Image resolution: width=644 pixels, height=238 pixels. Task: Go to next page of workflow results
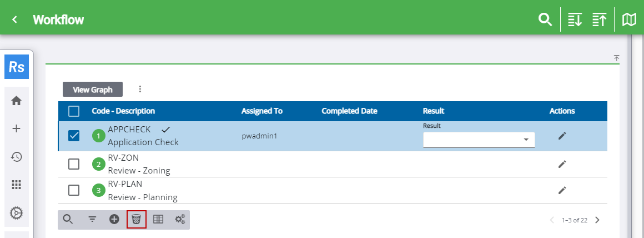click(x=597, y=220)
